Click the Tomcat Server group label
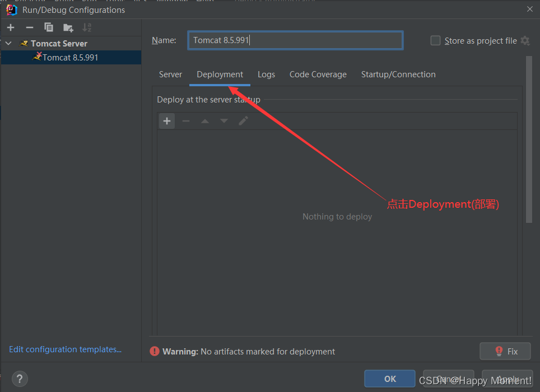The image size is (540, 392). pyautogui.click(x=59, y=43)
